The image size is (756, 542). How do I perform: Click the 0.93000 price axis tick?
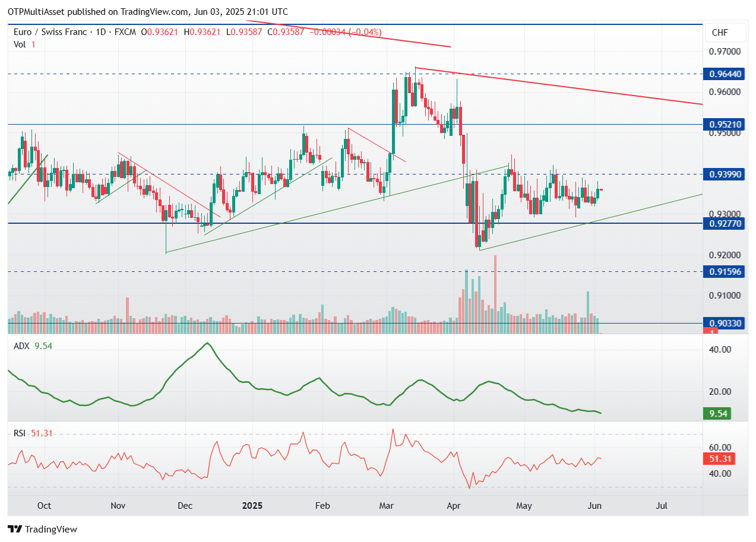click(x=725, y=214)
